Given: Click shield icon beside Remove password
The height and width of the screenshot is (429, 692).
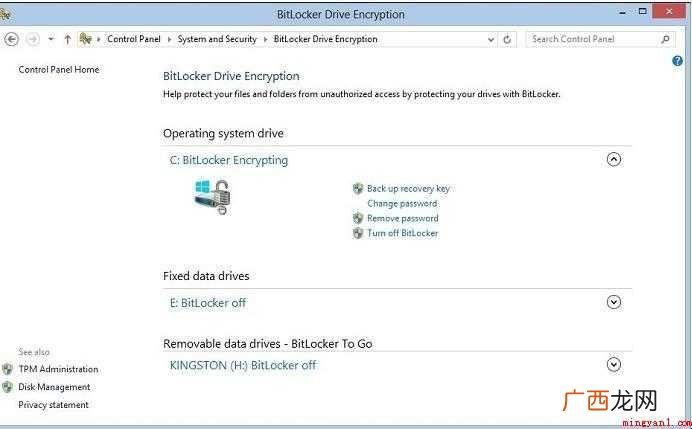Looking at the screenshot, I should 358,218.
